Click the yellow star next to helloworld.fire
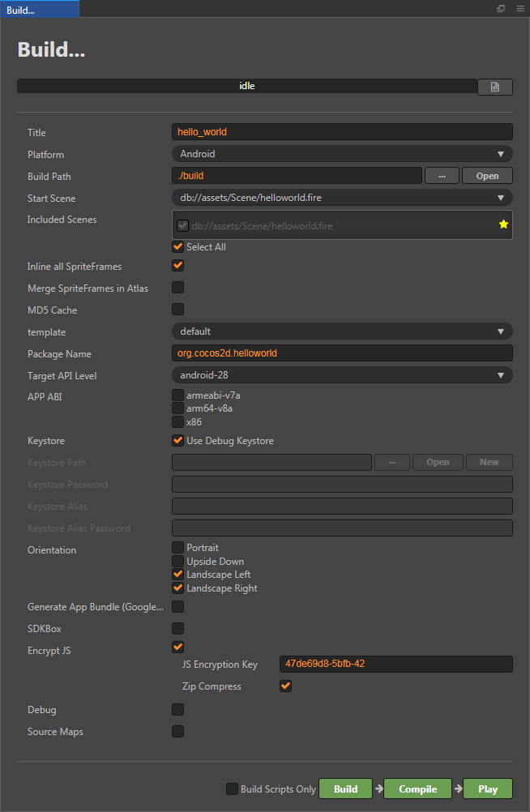Screen dimensions: 530x812 tap(503, 224)
